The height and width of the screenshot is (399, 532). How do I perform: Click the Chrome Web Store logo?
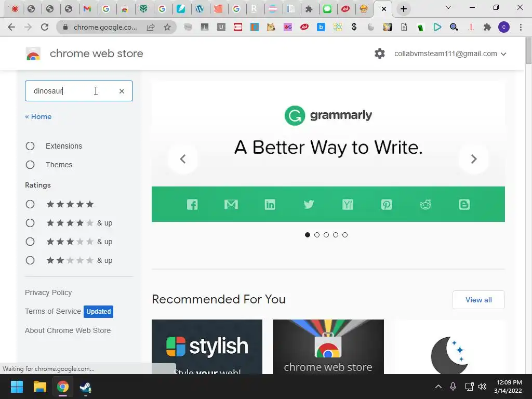tap(33, 54)
